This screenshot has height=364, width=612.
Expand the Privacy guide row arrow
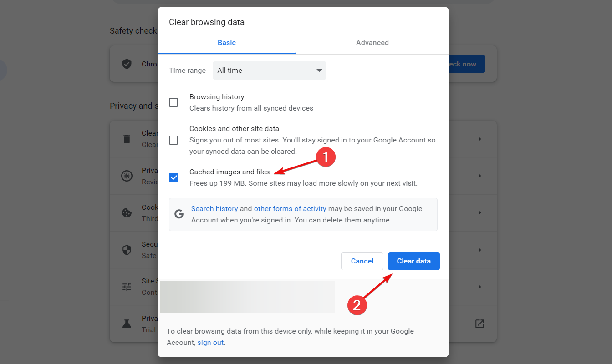click(479, 176)
